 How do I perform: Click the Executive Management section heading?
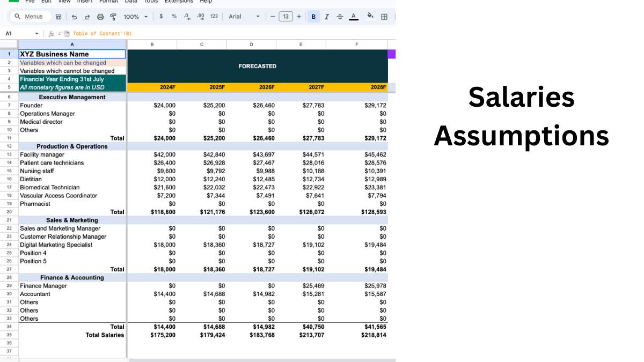pyautogui.click(x=72, y=97)
